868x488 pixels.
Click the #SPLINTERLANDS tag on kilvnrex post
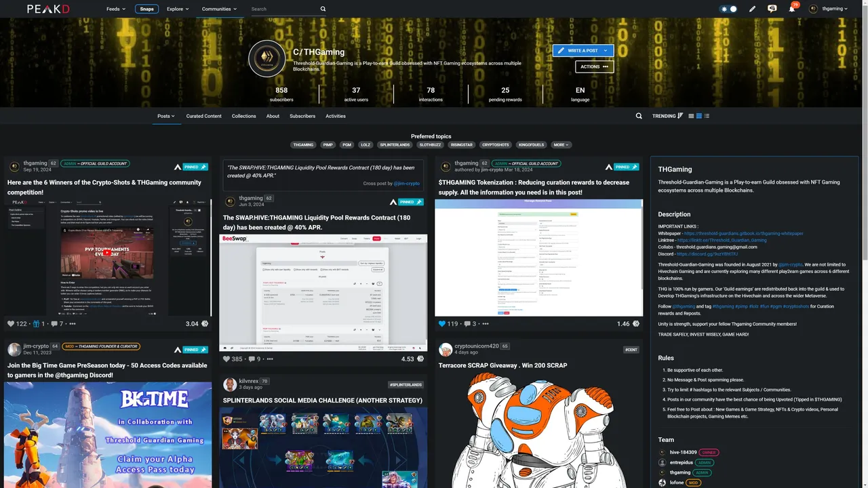406,385
